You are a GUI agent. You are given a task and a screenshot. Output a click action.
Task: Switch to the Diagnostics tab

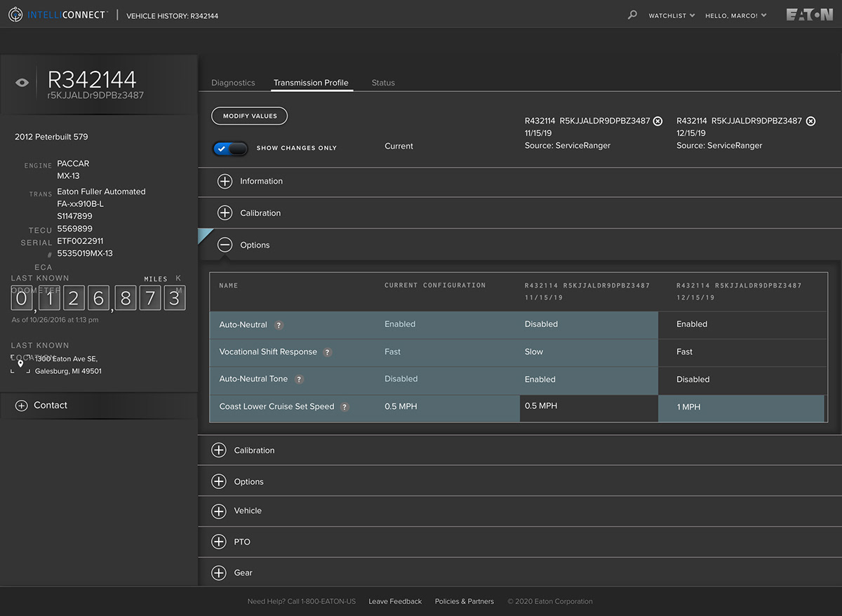(233, 83)
